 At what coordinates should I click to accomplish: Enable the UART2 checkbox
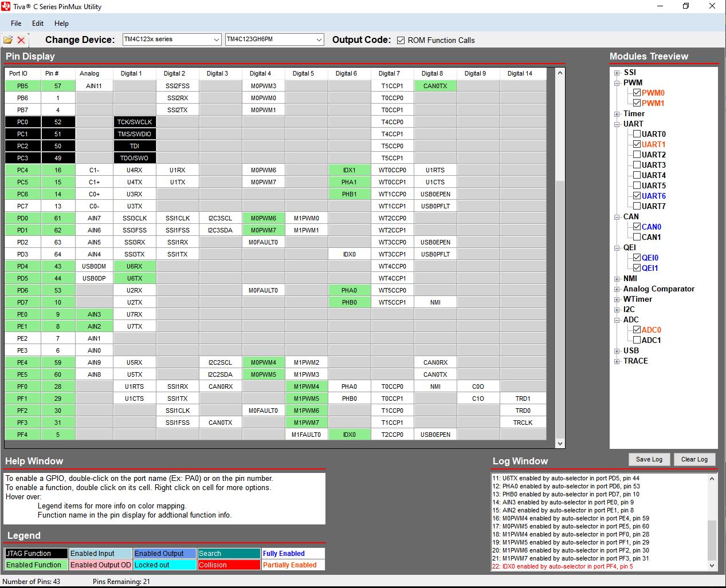click(637, 155)
